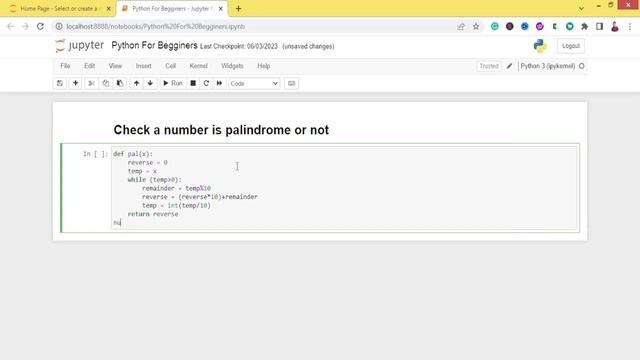Open a new browser tab
640x360 pixels.
(x=238, y=9)
